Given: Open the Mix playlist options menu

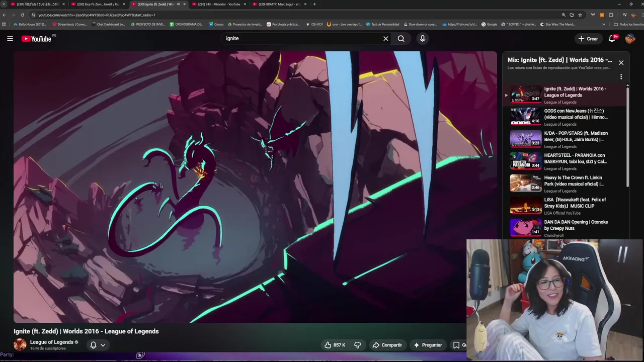Looking at the screenshot, I should [621, 77].
